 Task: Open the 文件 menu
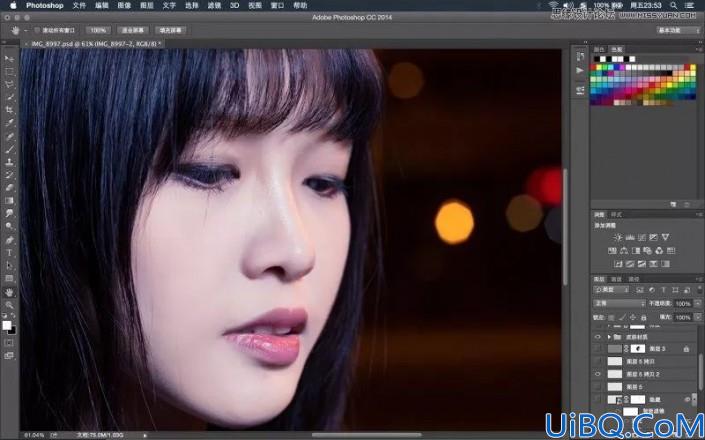point(79,5)
